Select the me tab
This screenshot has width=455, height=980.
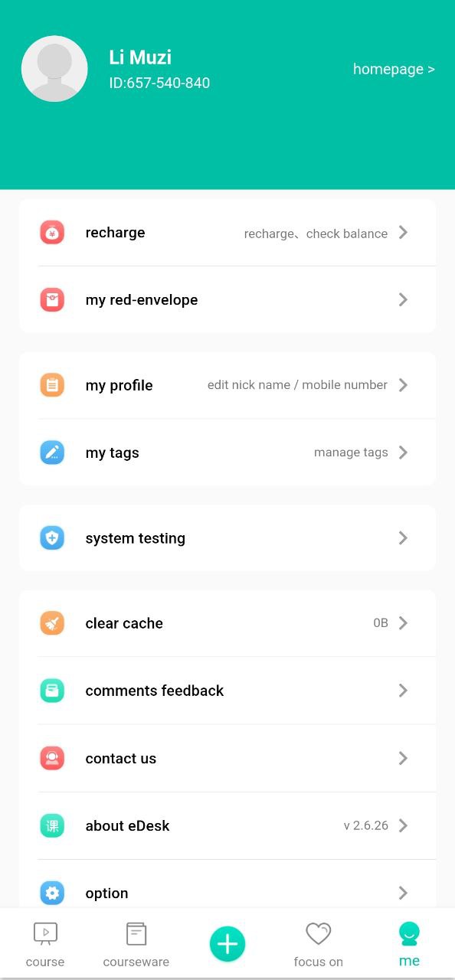pyautogui.click(x=409, y=945)
